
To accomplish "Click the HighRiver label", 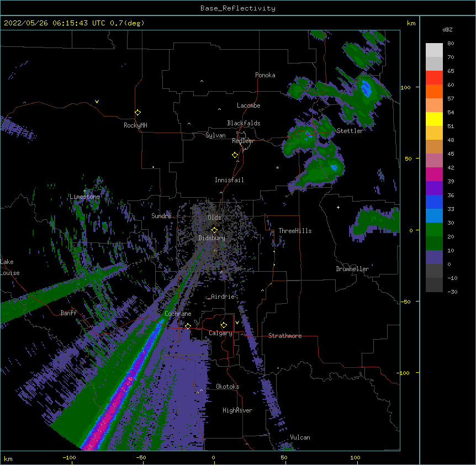I will pos(237,410).
